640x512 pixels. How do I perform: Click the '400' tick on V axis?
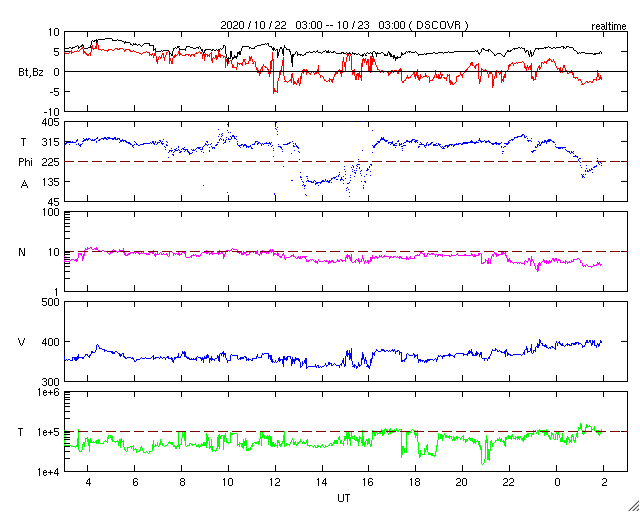click(53, 342)
